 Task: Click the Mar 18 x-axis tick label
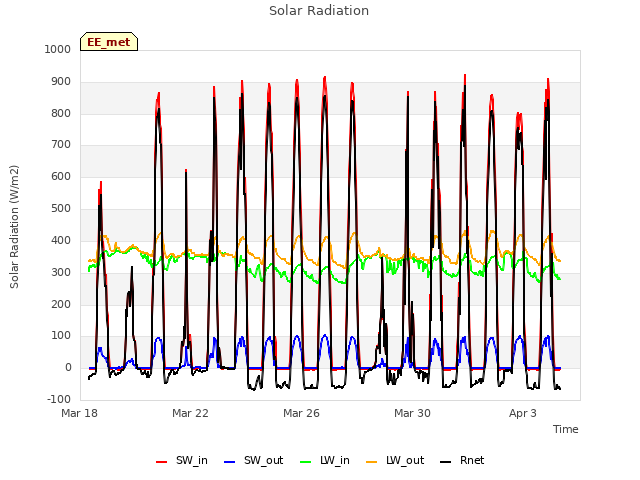point(80,413)
